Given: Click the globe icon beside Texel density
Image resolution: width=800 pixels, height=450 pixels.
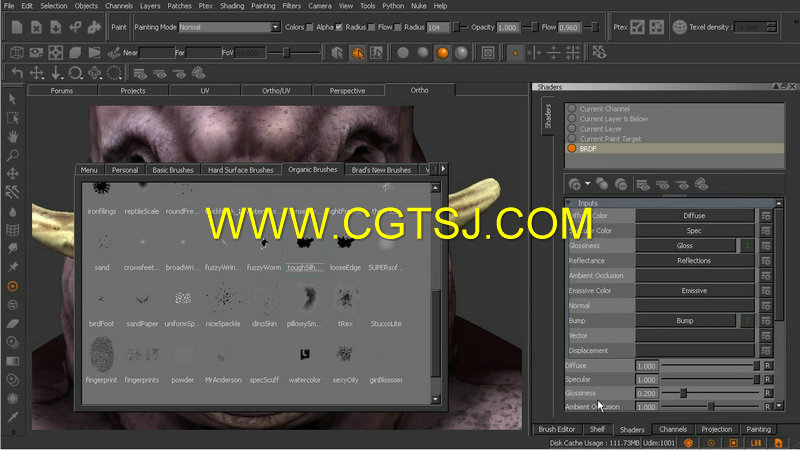Looking at the screenshot, I should [679, 27].
